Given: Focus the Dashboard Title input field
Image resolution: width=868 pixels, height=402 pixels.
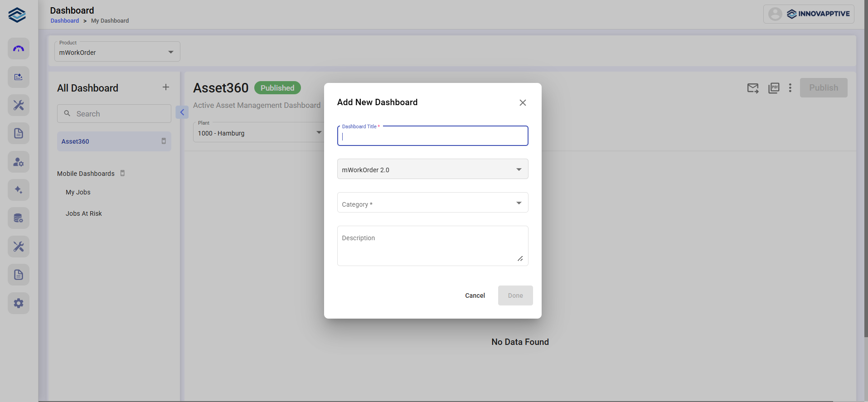Looking at the screenshot, I should coord(432,136).
